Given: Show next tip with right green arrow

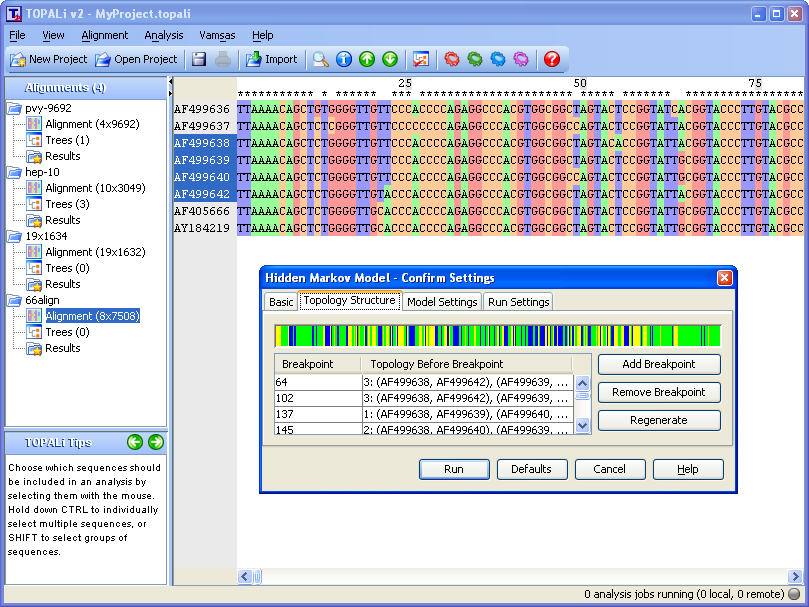Looking at the screenshot, I should pos(156,442).
